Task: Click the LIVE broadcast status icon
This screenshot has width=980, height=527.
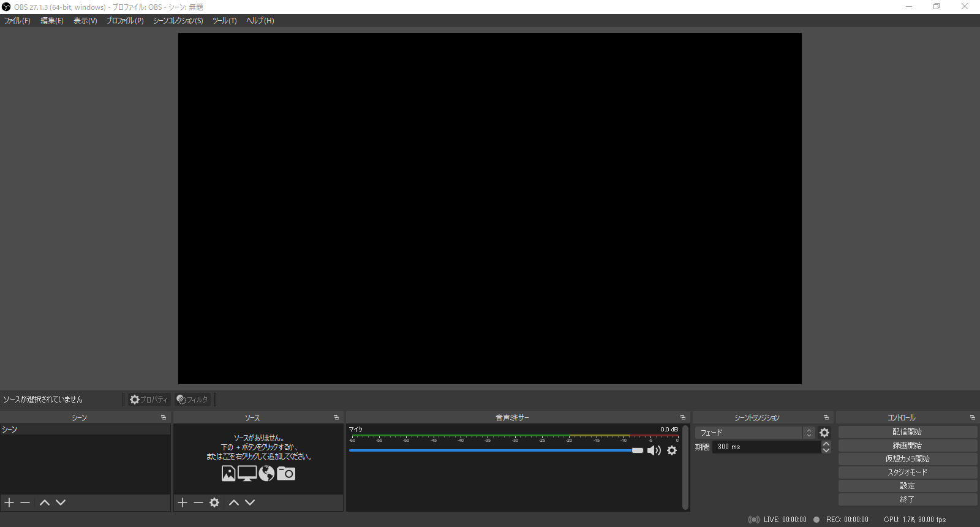Action: (x=754, y=520)
